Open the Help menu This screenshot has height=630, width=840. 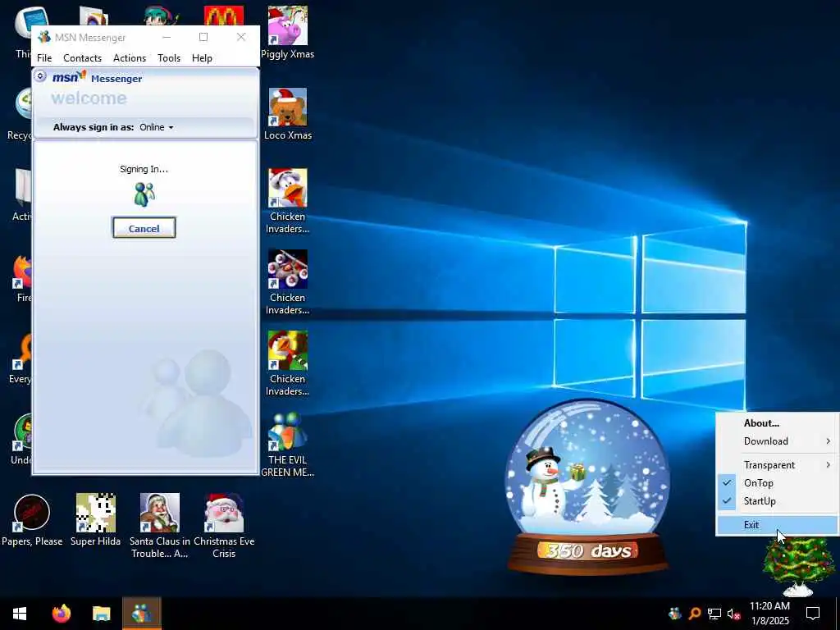202,58
